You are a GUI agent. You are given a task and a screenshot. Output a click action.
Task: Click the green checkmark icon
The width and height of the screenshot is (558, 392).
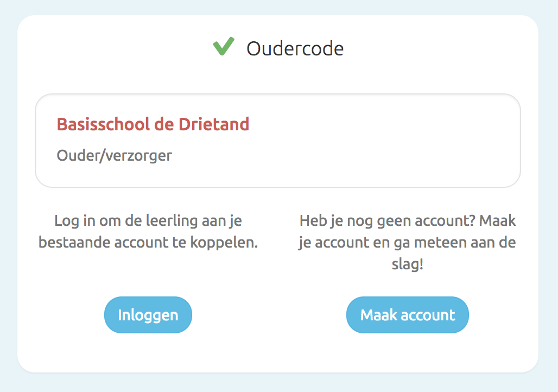click(x=223, y=47)
